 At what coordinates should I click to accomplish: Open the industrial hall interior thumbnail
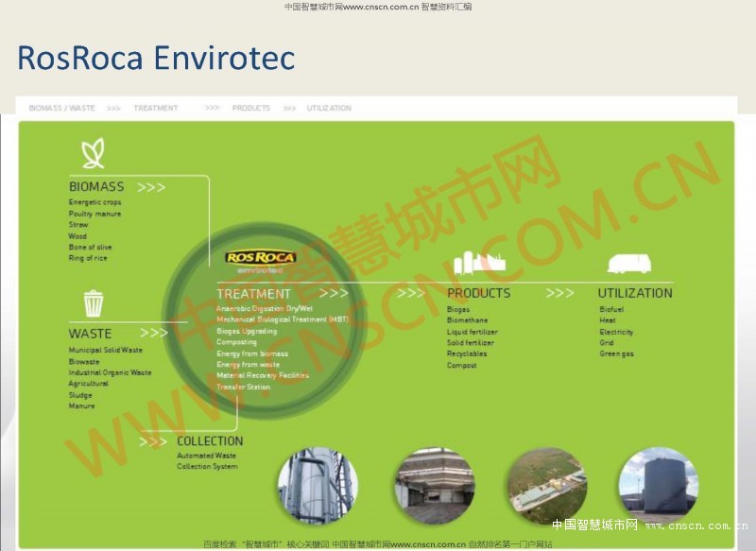coord(435,486)
